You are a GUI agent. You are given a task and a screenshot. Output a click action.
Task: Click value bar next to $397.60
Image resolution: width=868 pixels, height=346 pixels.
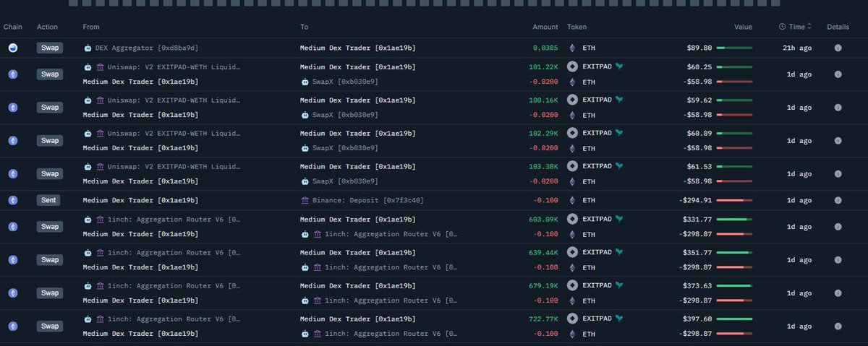click(734, 318)
